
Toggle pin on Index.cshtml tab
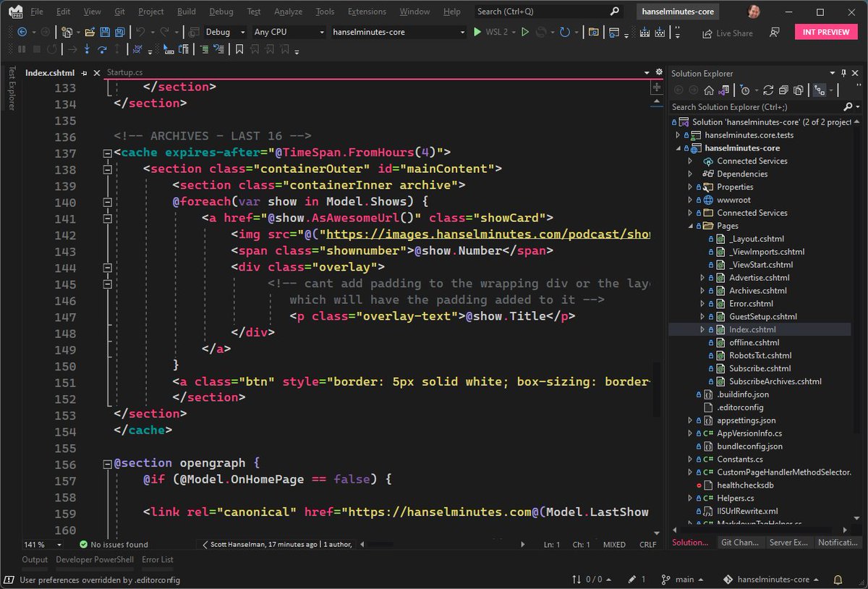[x=84, y=73]
